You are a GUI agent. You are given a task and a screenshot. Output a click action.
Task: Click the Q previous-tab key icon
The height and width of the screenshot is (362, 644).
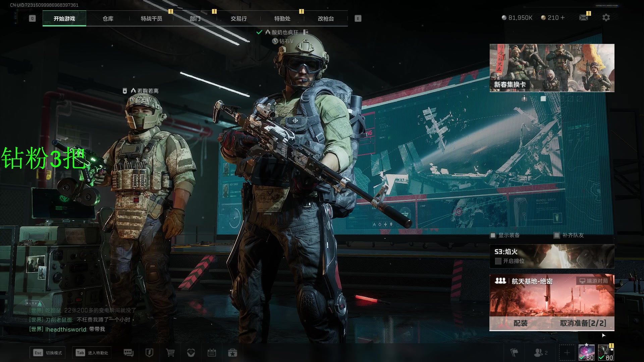(32, 18)
